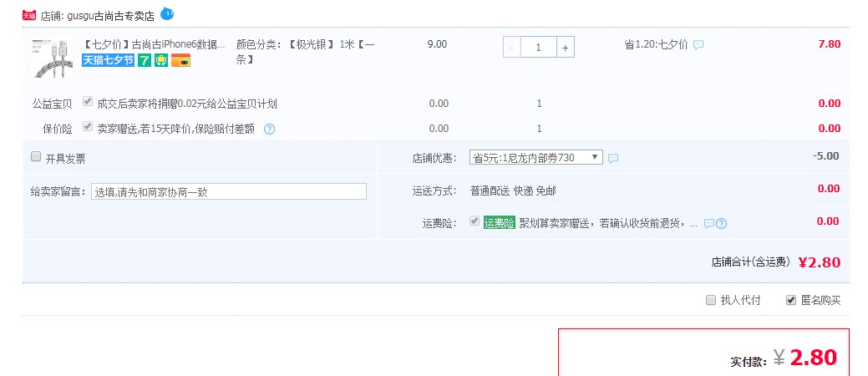Screen dimensions: 868x376
Task: Click the quantity input field
Action: coord(538,48)
